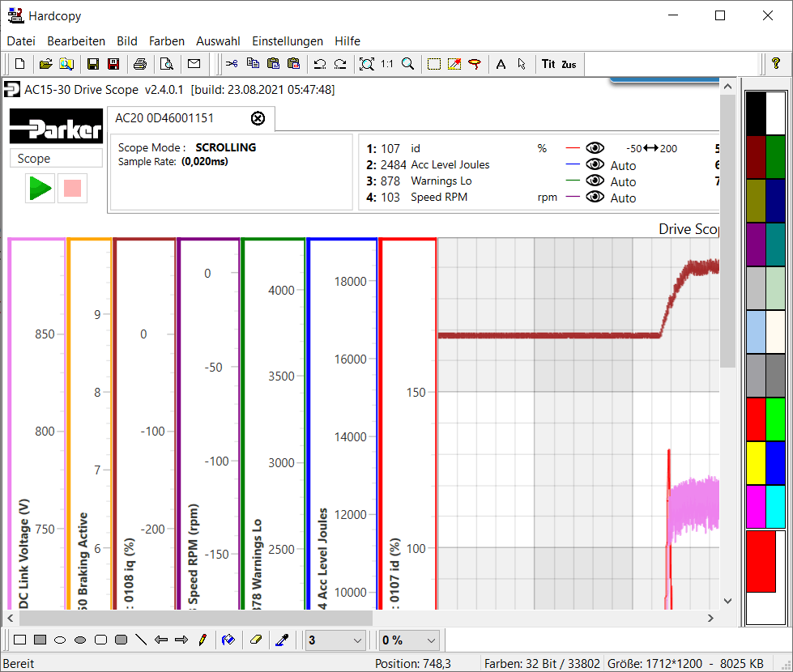Select the magic wand selection tool
The height and width of the screenshot is (672, 793).
coord(454,64)
